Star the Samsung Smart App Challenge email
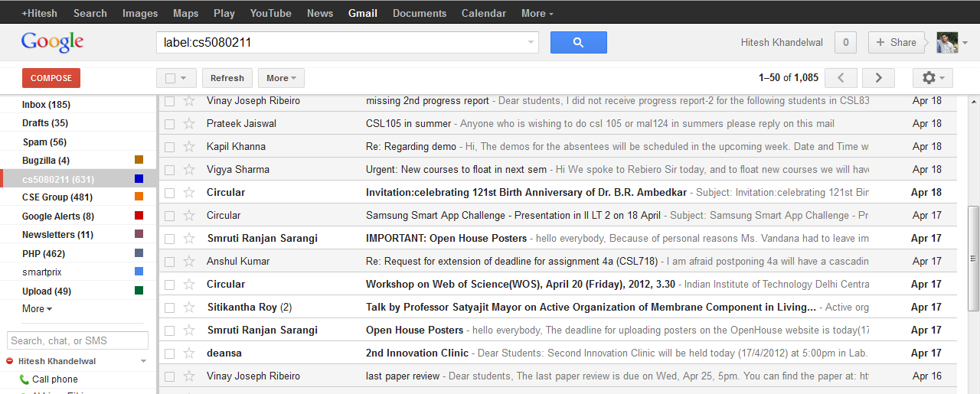This screenshot has height=394, width=980. pos(189,216)
